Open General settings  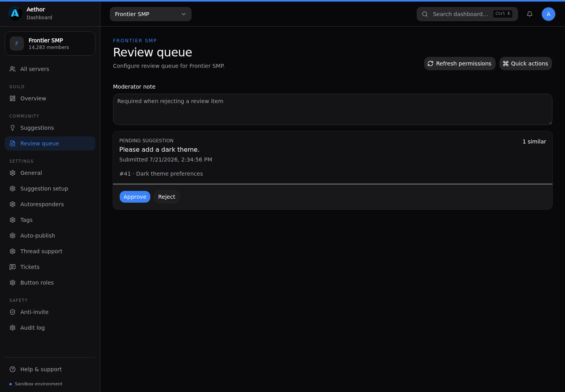50,173
